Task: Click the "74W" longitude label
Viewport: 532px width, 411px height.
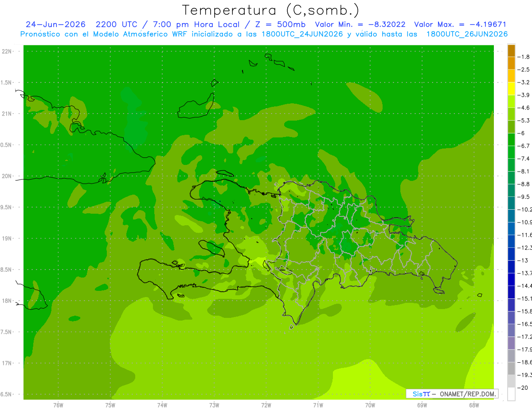Action: [x=162, y=405]
